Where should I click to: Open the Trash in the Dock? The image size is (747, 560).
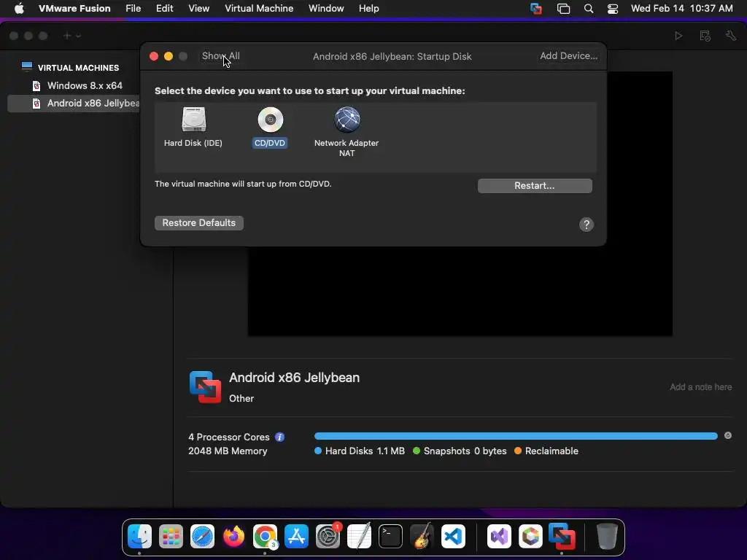click(607, 537)
